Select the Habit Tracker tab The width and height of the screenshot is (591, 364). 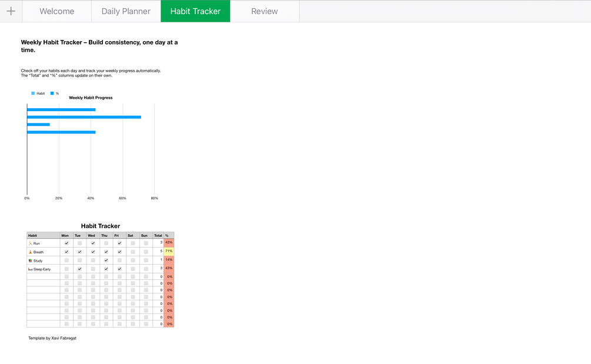coord(195,11)
